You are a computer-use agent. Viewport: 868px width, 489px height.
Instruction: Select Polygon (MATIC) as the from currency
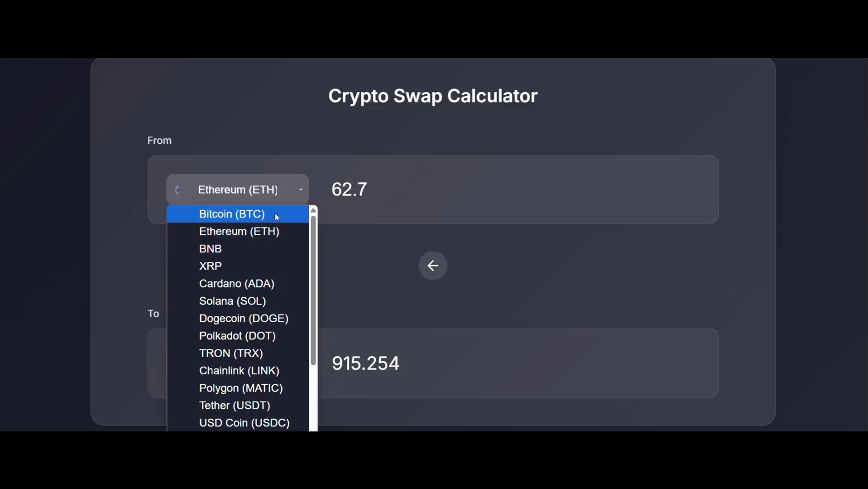pos(241,388)
